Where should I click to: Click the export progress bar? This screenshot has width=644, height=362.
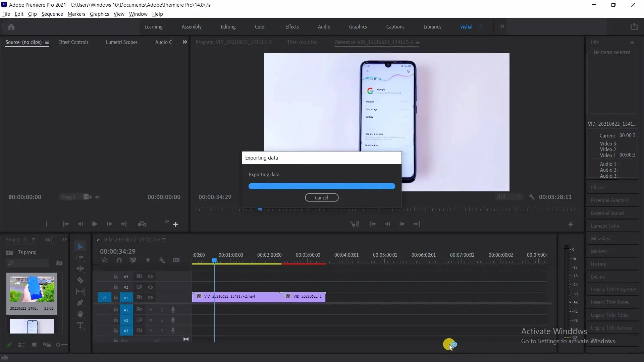321,186
